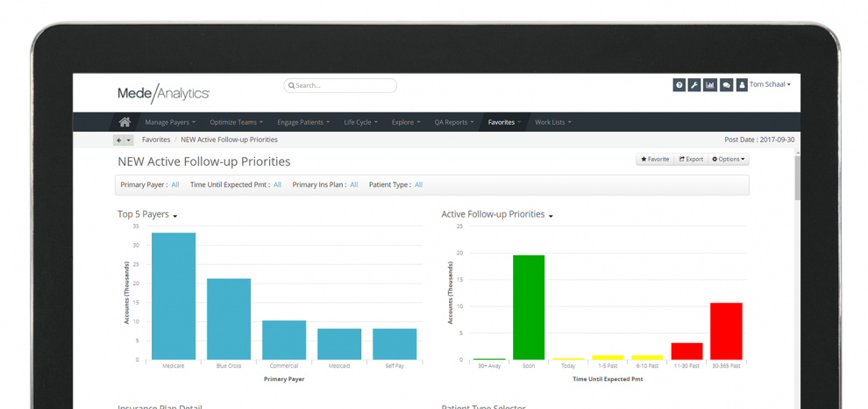Viewport: 868px width, 409px height.
Task: Click the bar chart icon in header
Action: click(x=710, y=85)
